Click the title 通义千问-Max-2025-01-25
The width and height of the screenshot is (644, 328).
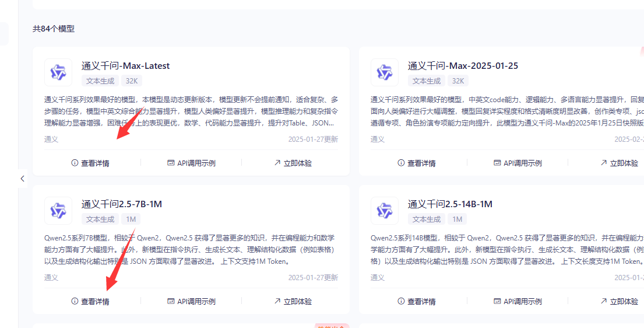(463, 66)
